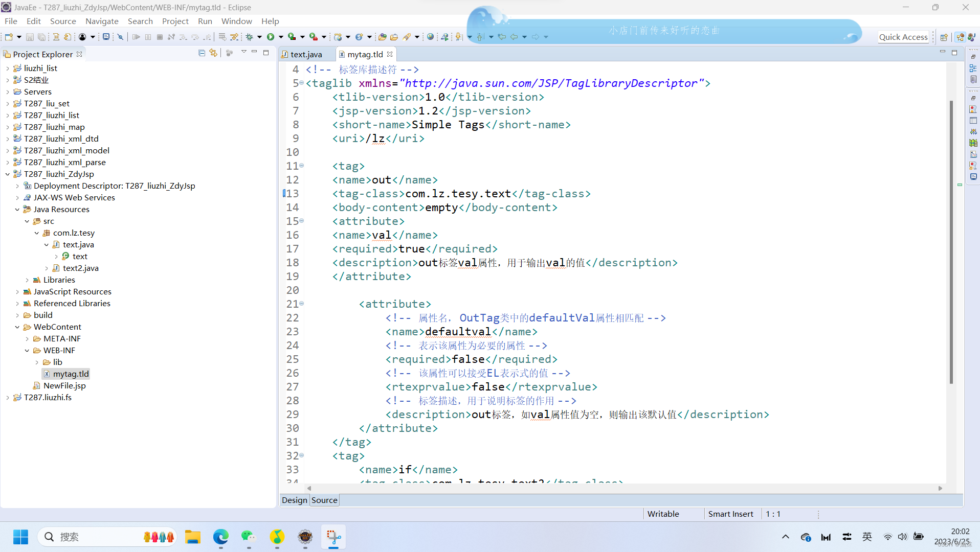Toggle fold marker on line 15
Viewport: 980px width, 552px height.
pyautogui.click(x=302, y=220)
